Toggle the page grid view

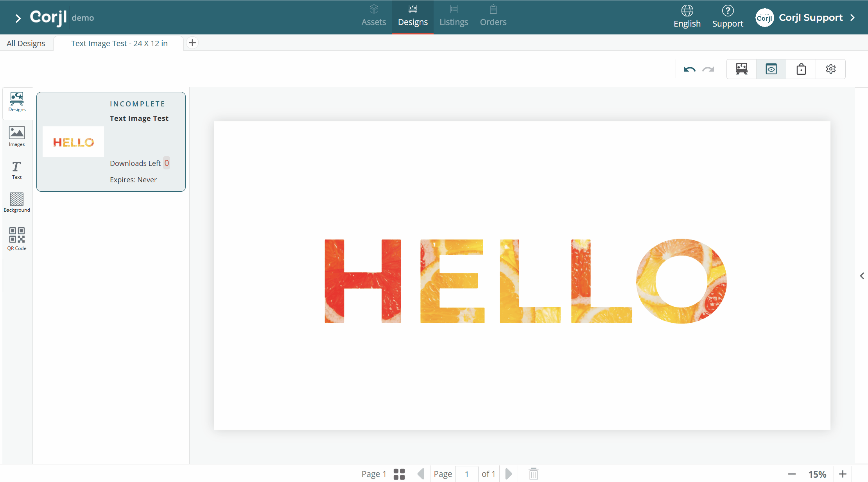point(399,474)
